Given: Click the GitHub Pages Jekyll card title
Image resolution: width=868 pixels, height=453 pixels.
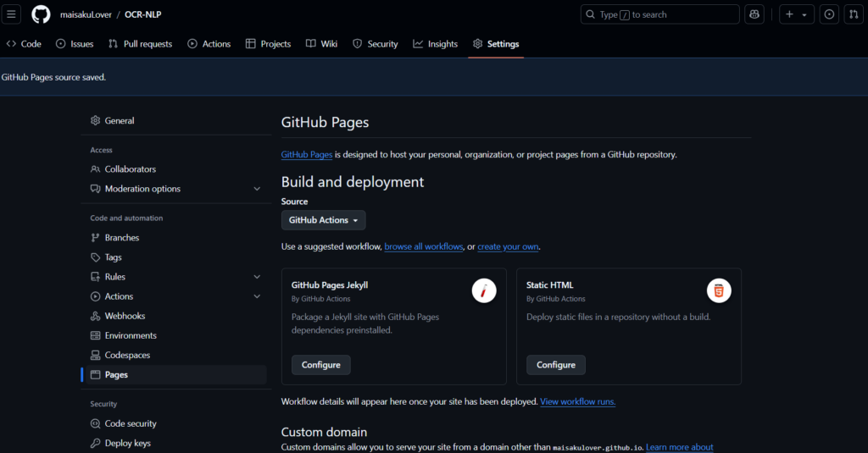Looking at the screenshot, I should point(330,285).
